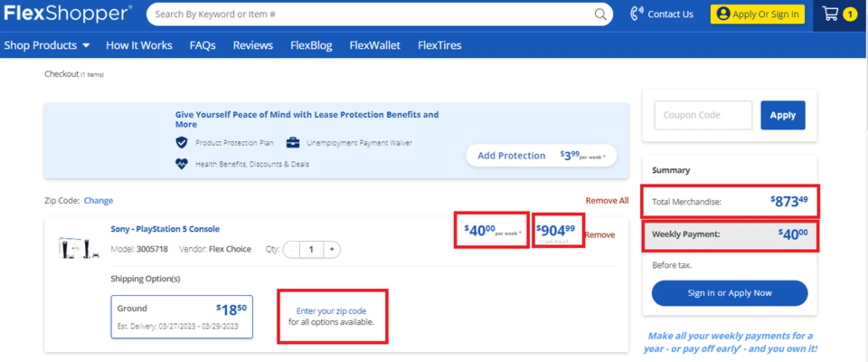This screenshot has height=362, width=868.
Task: Open FlexTires from navigation
Action: coord(439,45)
